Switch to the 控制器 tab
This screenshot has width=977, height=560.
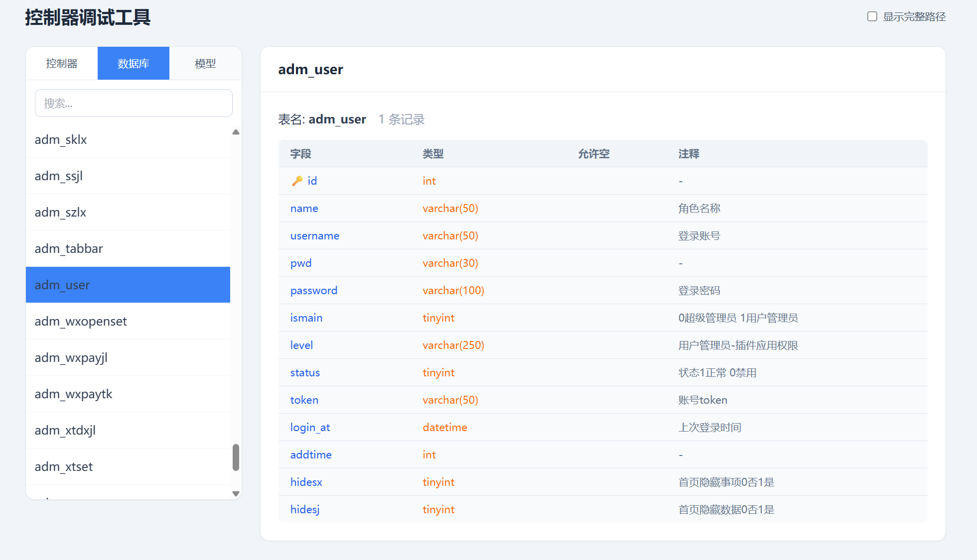(62, 63)
